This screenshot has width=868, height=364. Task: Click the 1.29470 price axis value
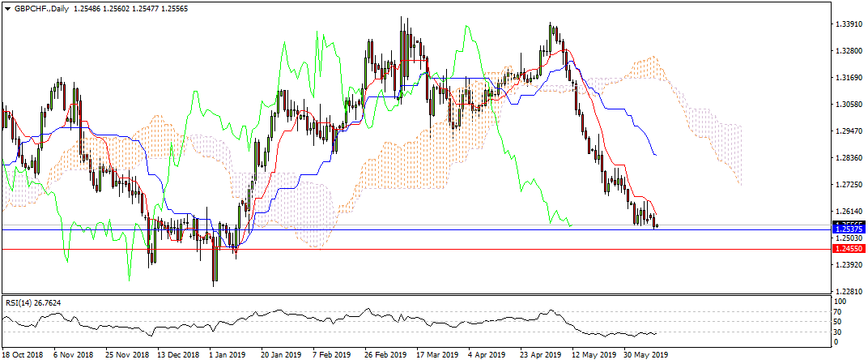click(x=849, y=131)
